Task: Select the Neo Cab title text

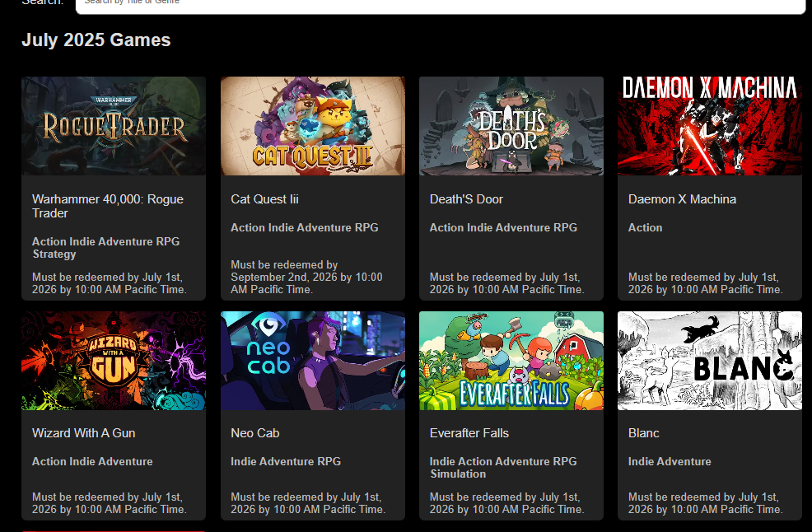Action: coord(254,433)
